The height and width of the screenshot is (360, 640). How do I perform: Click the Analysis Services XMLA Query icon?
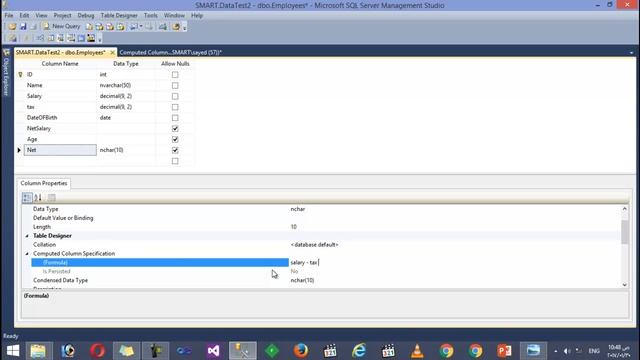point(121,27)
